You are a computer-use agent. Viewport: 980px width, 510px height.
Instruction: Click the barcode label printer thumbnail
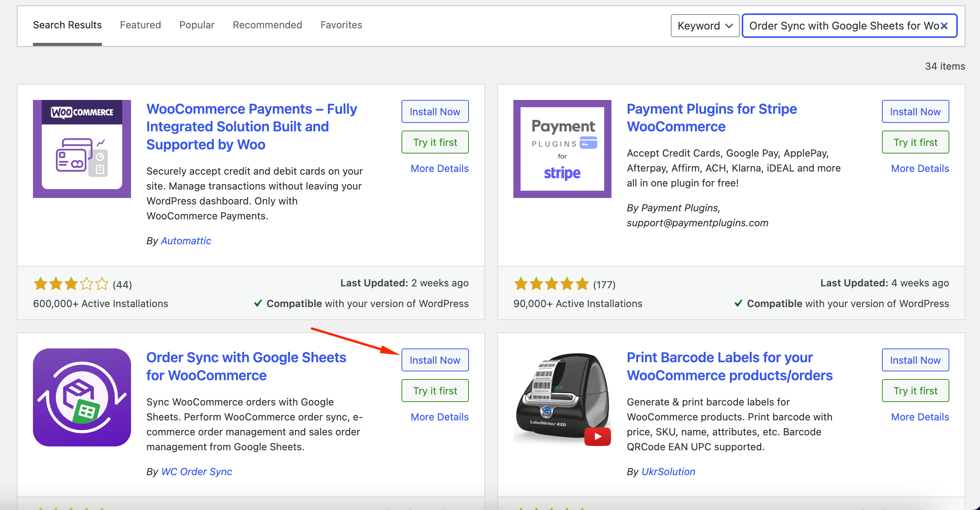(x=562, y=397)
